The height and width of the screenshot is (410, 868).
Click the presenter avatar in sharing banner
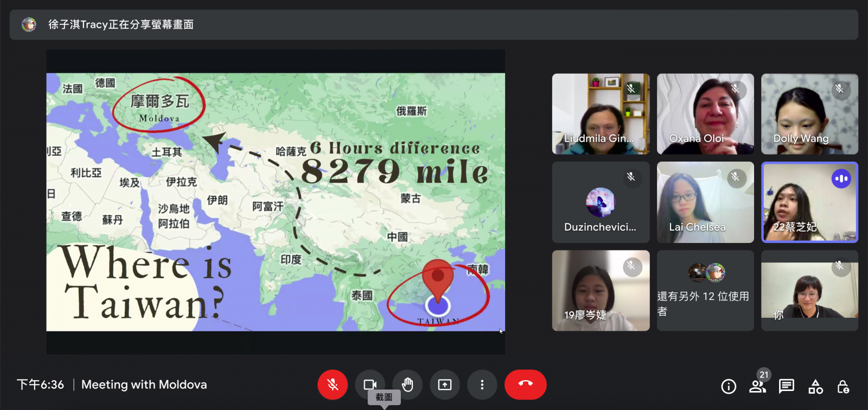tap(29, 24)
